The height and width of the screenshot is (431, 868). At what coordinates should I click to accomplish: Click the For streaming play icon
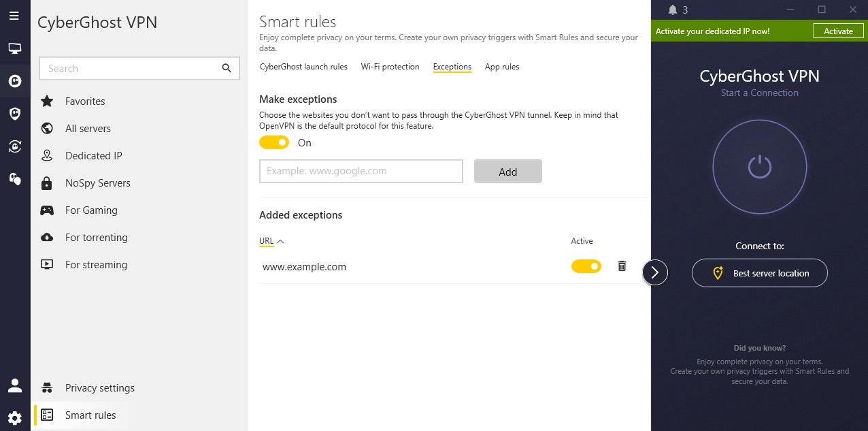click(47, 265)
